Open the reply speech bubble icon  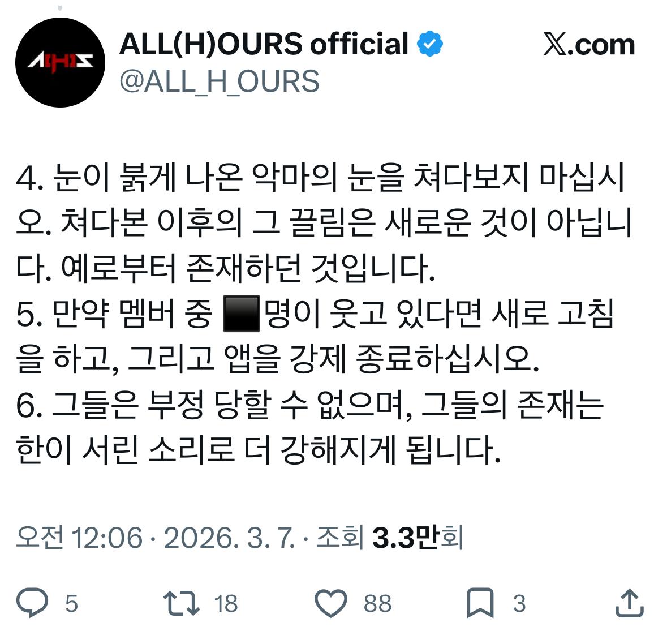point(32,603)
